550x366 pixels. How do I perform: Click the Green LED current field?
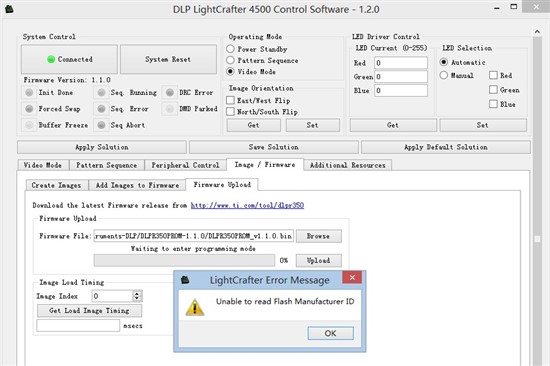tap(401, 76)
